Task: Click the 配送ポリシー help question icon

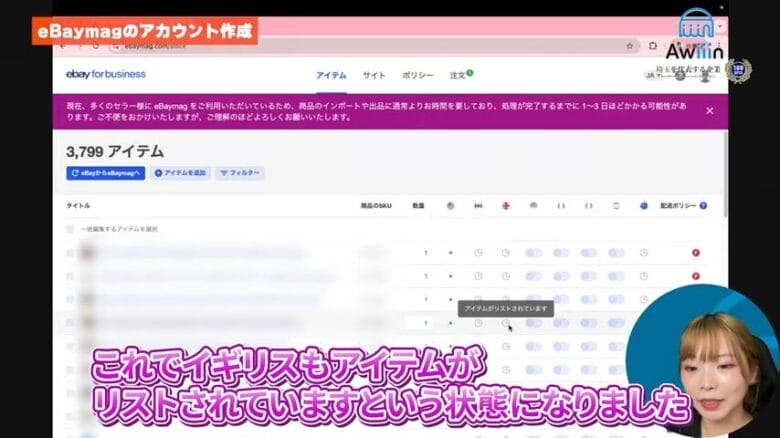Action: [703, 206]
